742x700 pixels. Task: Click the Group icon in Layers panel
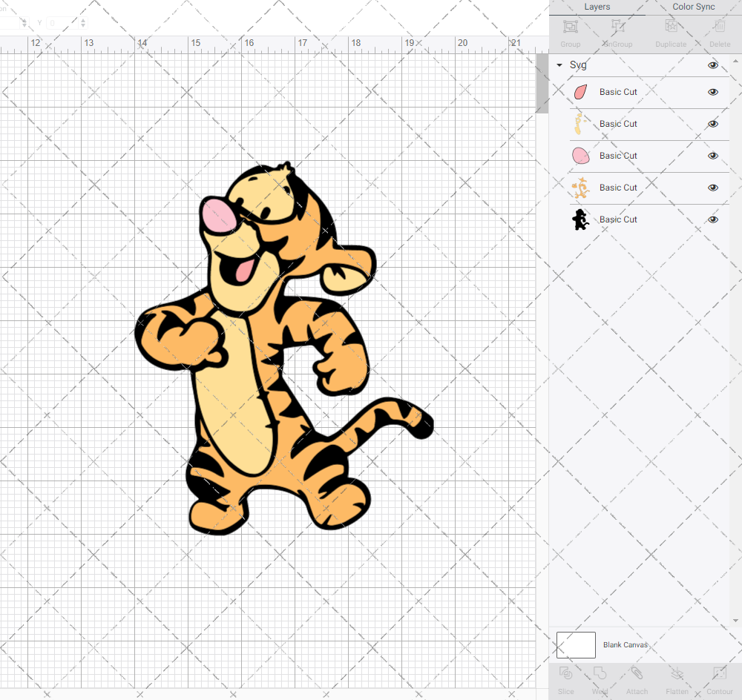click(x=570, y=27)
